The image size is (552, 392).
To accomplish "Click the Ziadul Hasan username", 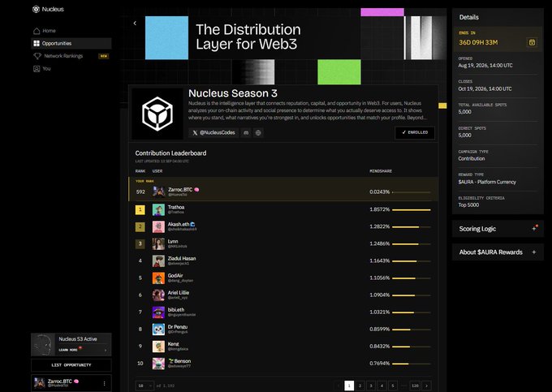I will (x=182, y=258).
